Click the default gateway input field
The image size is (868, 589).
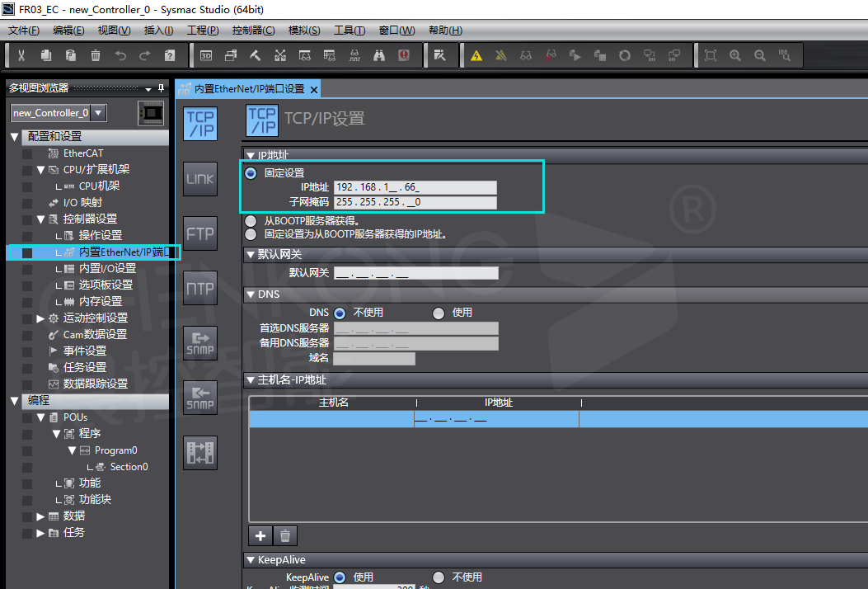415,273
